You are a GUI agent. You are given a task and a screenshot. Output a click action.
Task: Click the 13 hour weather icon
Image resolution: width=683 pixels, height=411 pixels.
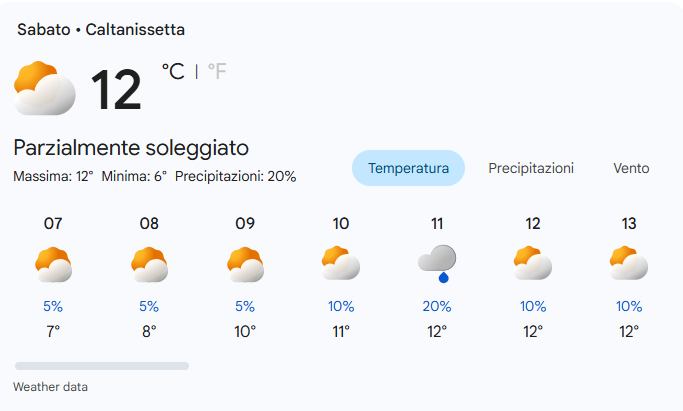pos(629,264)
